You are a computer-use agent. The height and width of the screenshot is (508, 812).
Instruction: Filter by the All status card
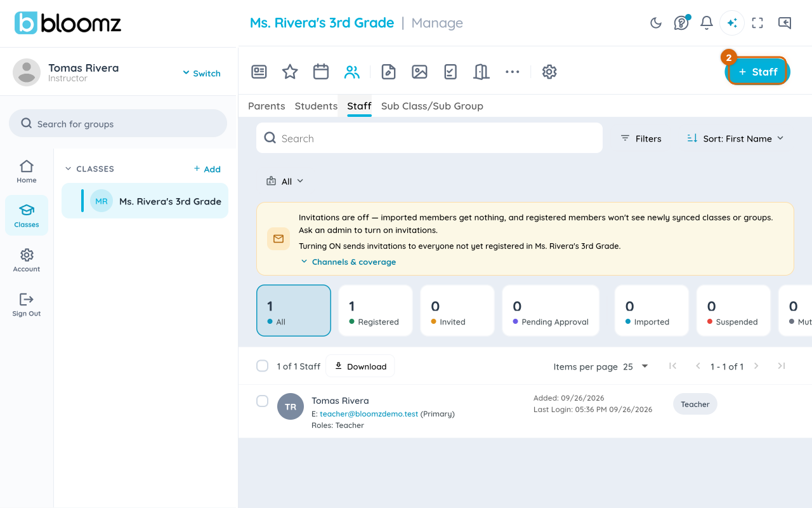point(294,311)
